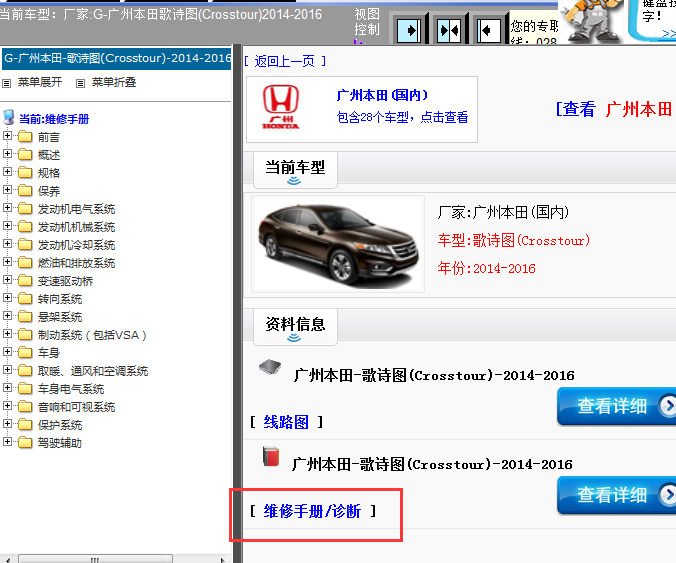Click the folder icon for 前言
Viewport: 676px width, 563px height.
(x=25, y=137)
